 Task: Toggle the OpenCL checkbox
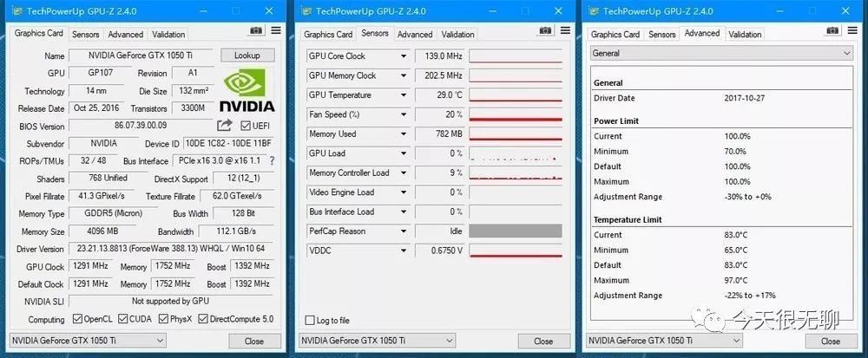pyautogui.click(x=77, y=319)
